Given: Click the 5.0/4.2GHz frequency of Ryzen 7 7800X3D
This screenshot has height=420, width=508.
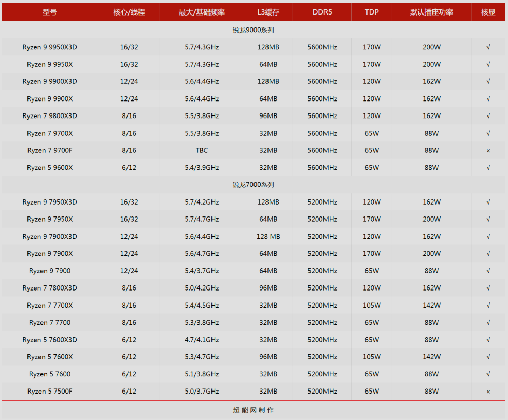Looking at the screenshot, I should [202, 288].
